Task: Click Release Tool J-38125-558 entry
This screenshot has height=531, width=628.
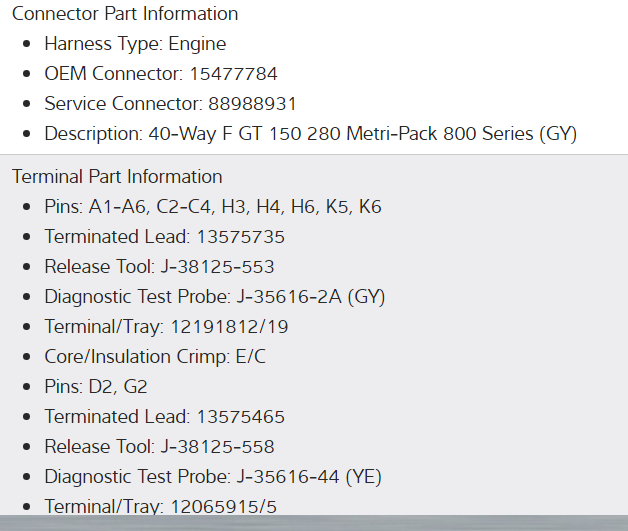Action: (159, 447)
